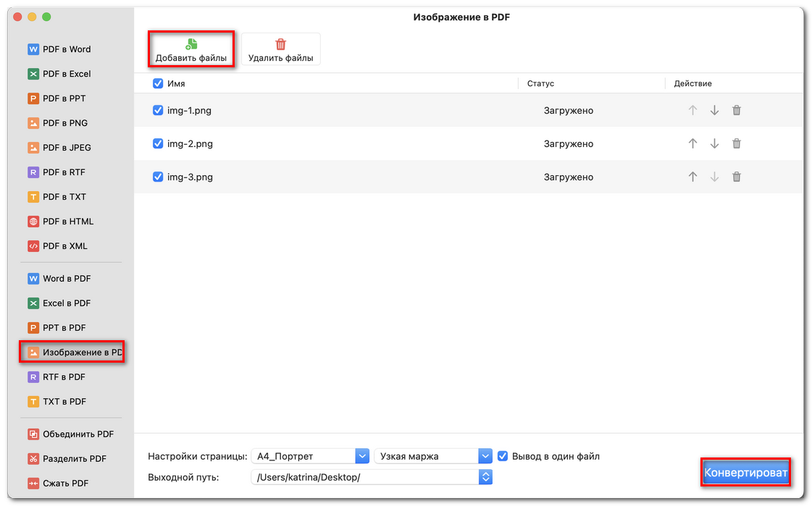
Task: Move img-2.png up with the arrow
Action: (692, 143)
